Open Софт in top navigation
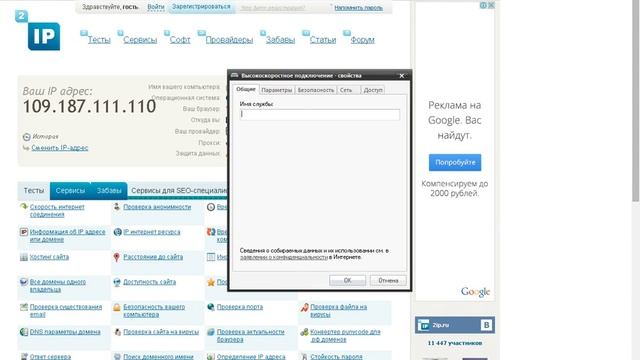The image size is (640, 360). pyautogui.click(x=180, y=40)
